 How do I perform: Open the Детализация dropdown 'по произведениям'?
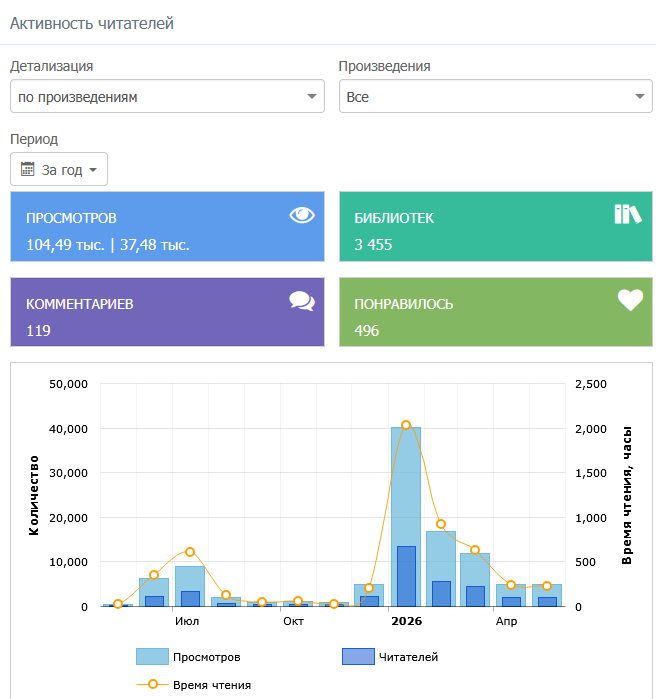[167, 96]
